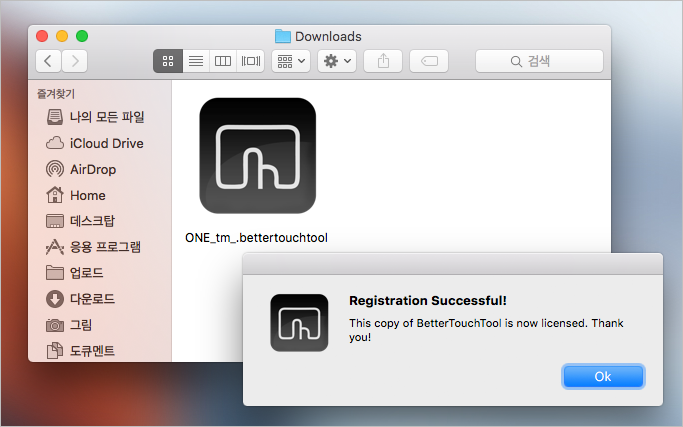683x427 pixels.
Task: Open iCloud Drive in the sidebar
Action: click(x=100, y=143)
